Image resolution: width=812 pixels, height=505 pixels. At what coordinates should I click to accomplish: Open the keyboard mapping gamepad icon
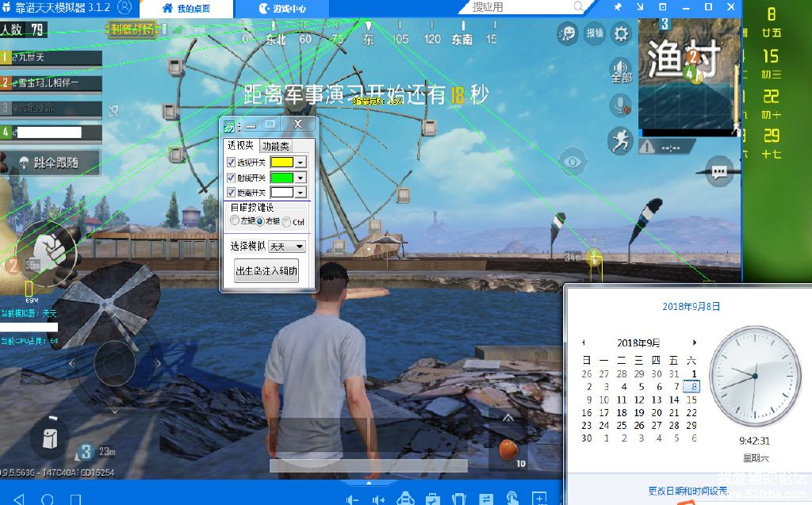[405, 499]
